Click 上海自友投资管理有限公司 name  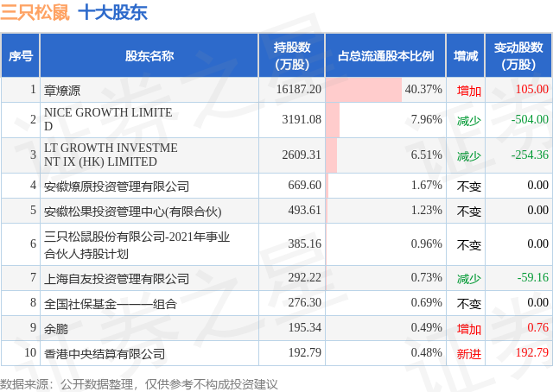[x=117, y=279]
